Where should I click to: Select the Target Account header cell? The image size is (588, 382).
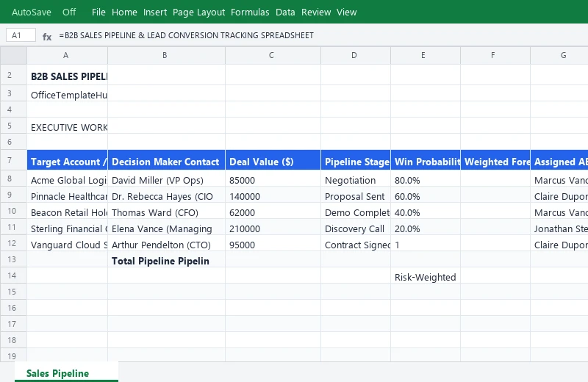coord(67,162)
